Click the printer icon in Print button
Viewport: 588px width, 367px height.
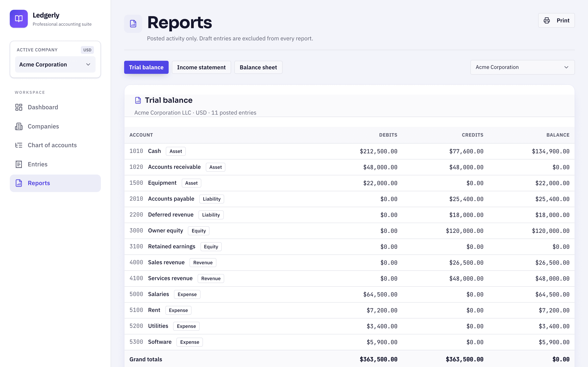coord(547,20)
